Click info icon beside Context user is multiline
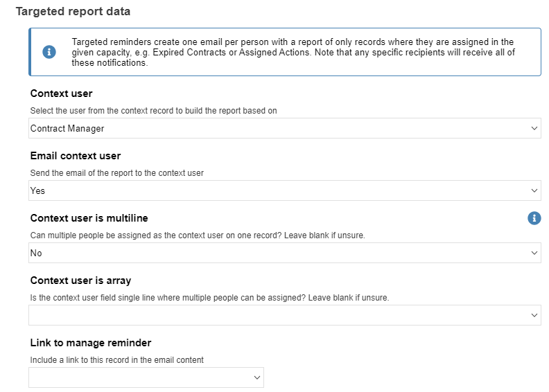Viewport: 549px width, 392px height. click(534, 218)
